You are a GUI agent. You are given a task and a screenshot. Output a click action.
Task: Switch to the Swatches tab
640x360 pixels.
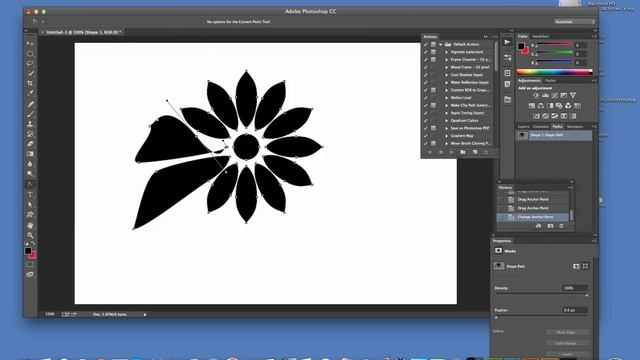(540, 36)
